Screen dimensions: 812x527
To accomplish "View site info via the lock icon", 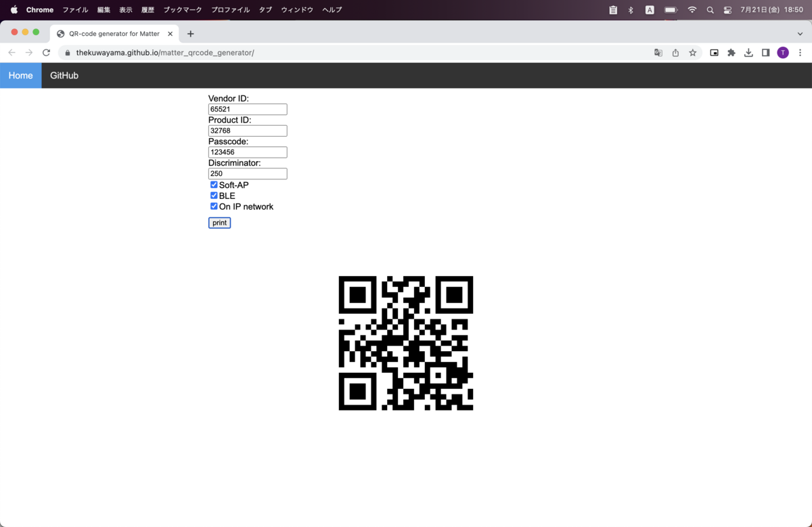I will pos(67,53).
